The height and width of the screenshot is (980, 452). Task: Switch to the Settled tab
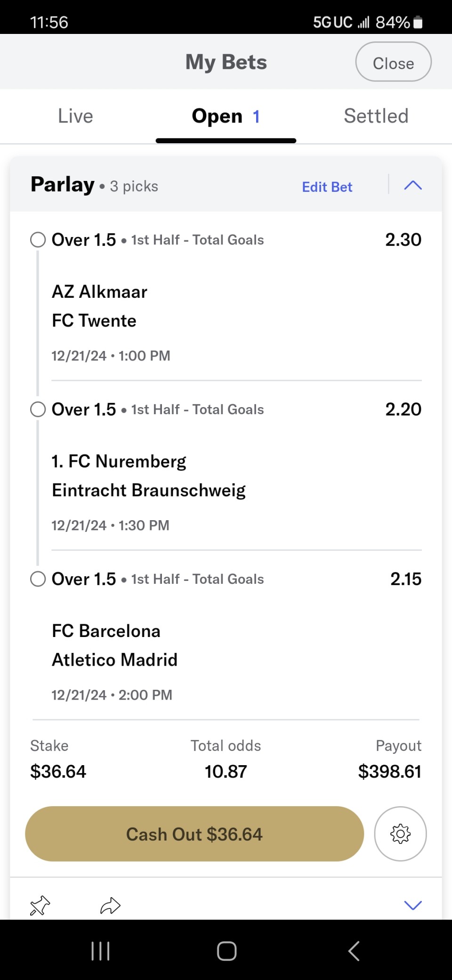point(376,116)
